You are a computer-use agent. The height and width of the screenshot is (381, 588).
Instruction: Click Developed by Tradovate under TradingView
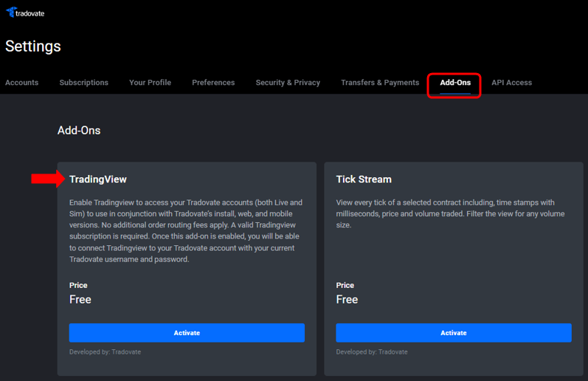105,352
